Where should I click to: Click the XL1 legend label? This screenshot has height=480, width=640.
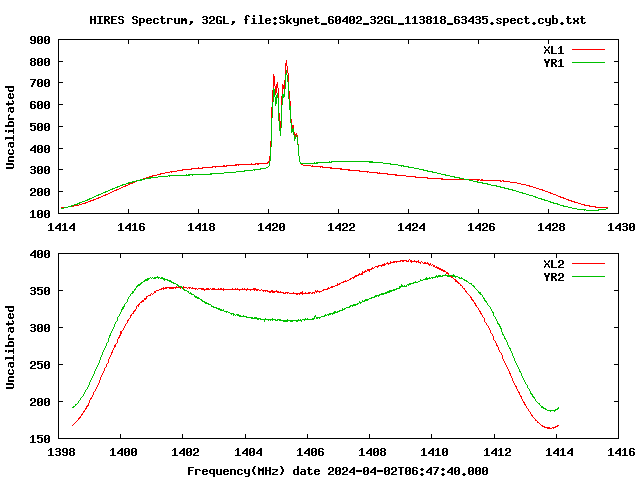553,50
